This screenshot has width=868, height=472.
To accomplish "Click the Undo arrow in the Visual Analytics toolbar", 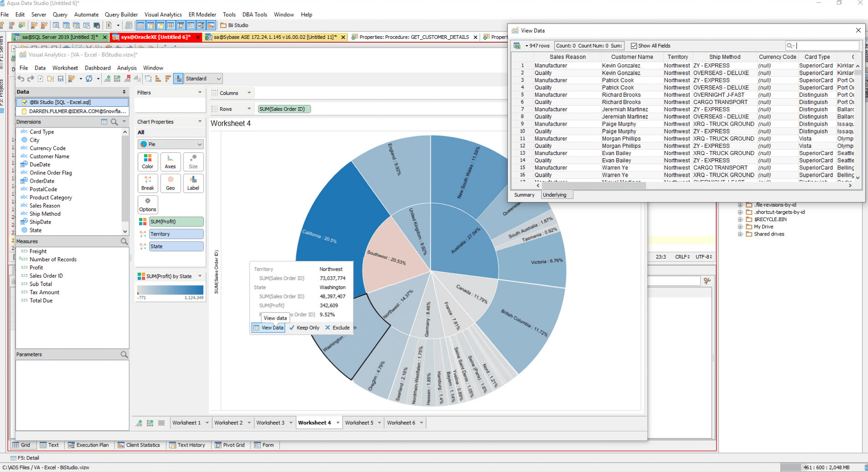I will tap(21, 78).
